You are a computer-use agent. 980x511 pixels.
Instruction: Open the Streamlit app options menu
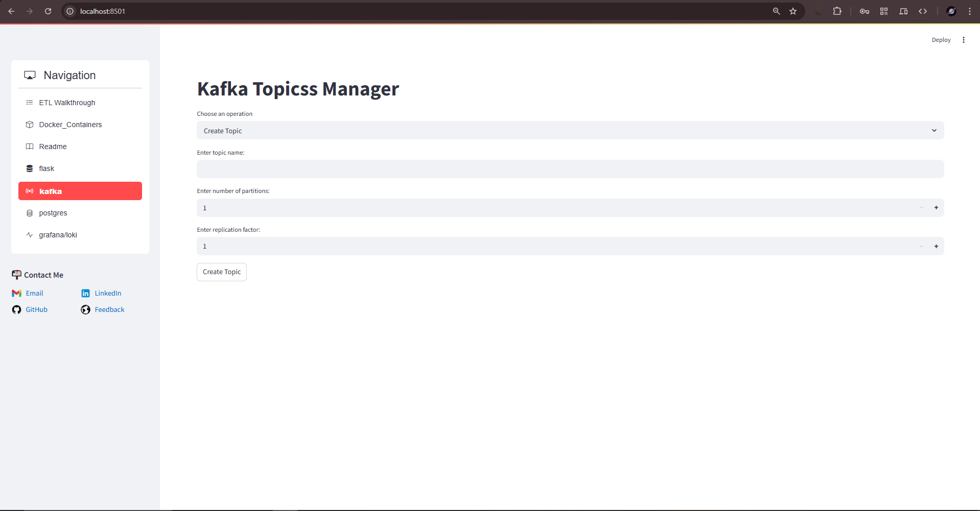[x=964, y=40]
